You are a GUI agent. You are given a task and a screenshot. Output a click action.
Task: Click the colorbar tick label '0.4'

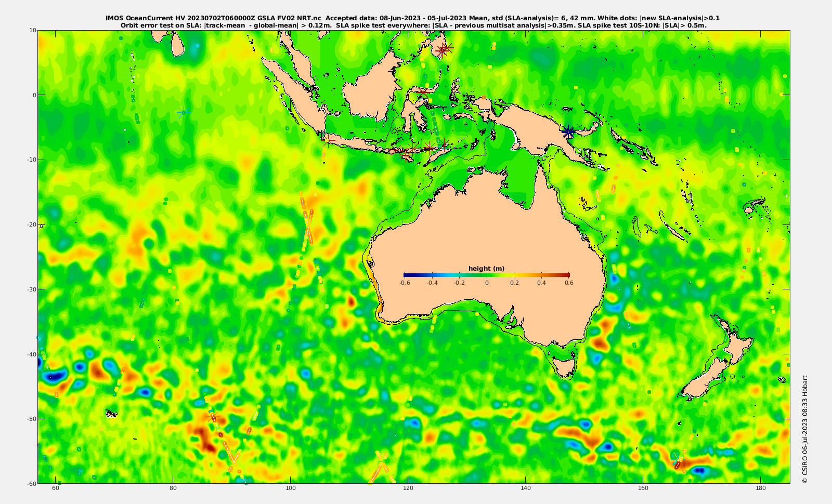point(542,283)
